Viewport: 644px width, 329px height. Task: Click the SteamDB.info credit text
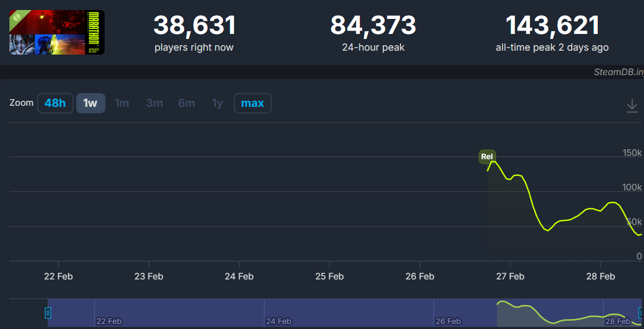(618, 72)
